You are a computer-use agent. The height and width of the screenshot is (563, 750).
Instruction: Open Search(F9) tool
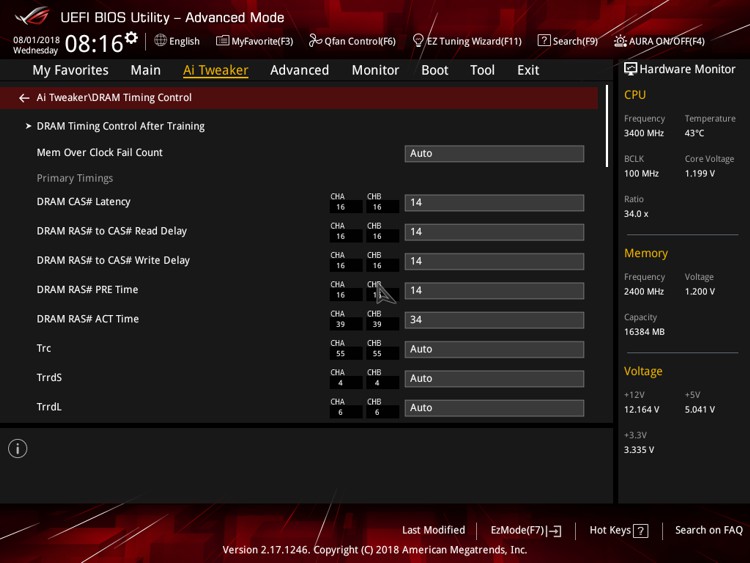(567, 41)
